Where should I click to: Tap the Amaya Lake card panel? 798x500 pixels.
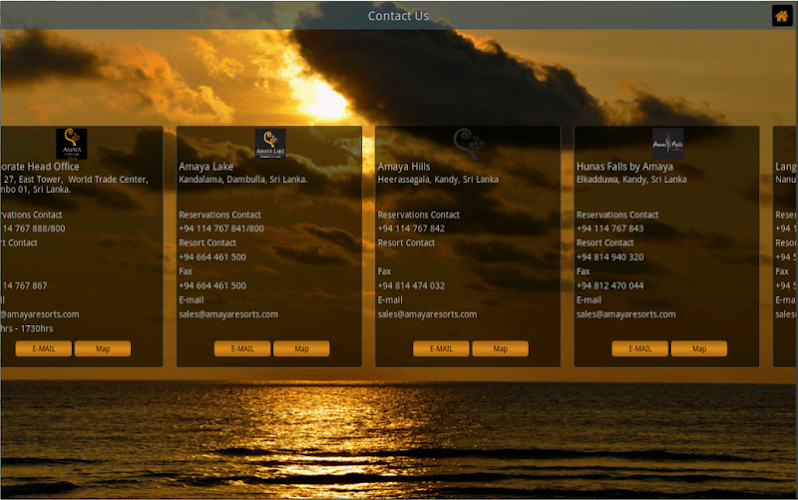[x=269, y=246]
